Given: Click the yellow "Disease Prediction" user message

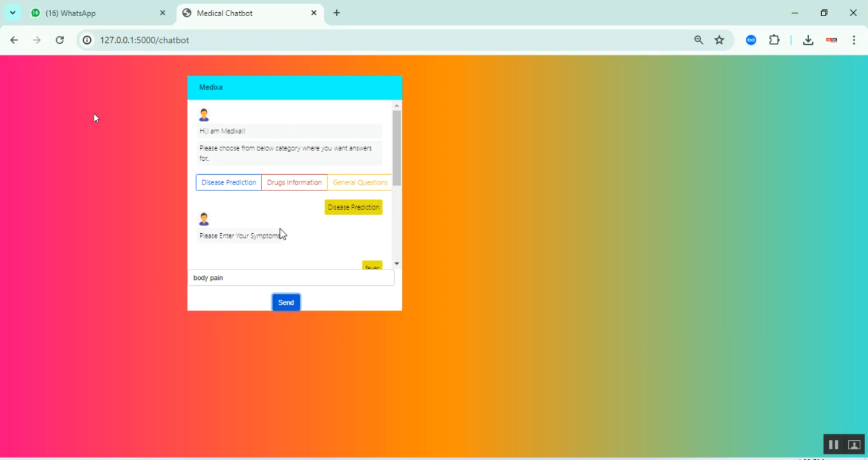Looking at the screenshot, I should click(x=354, y=207).
